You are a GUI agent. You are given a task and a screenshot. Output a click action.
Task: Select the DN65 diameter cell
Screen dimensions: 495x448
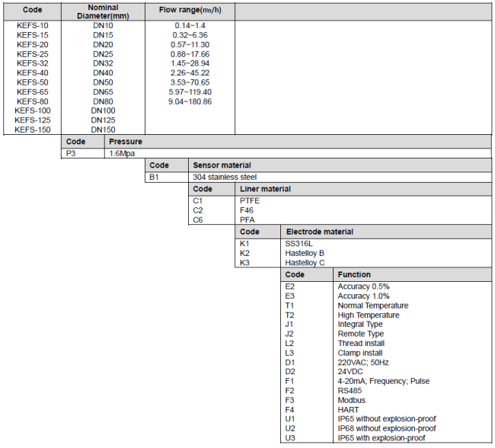click(x=103, y=92)
